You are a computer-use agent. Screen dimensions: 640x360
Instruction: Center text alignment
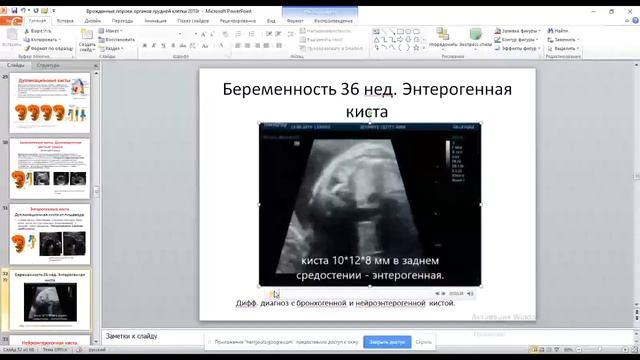[247, 46]
